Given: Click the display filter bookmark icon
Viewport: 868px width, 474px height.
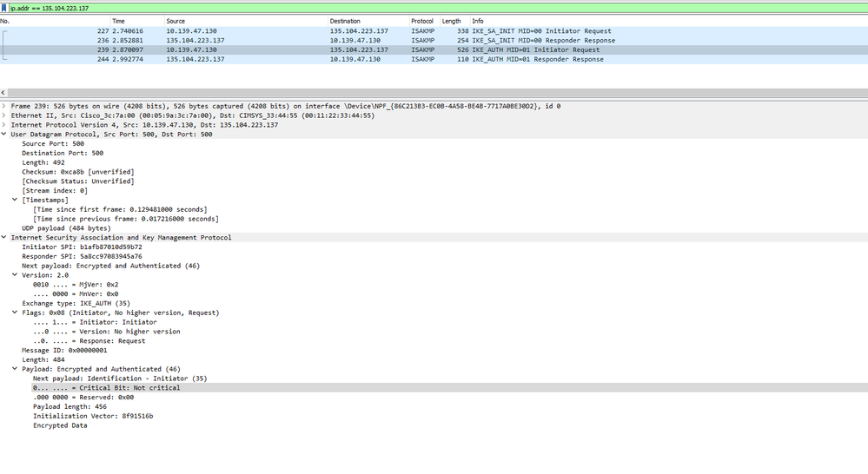Looking at the screenshot, I should tap(3, 9).
